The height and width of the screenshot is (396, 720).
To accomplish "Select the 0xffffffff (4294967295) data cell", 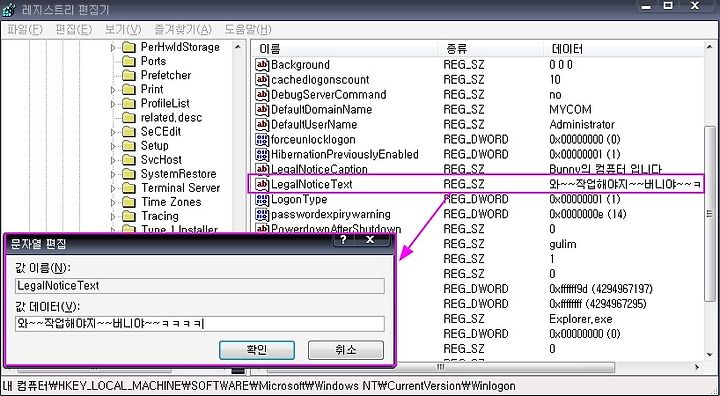I will pos(597,304).
